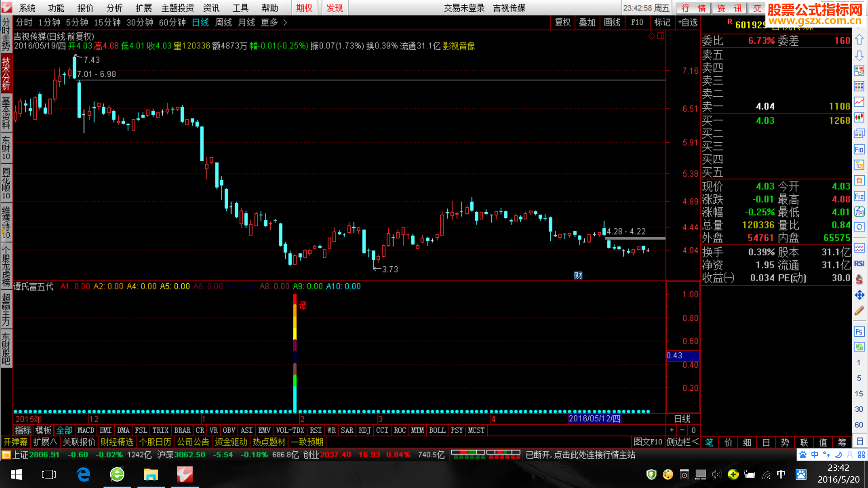This screenshot has height=488, width=868.
Task: Click the 叠加 overlay button
Action: click(x=587, y=23)
